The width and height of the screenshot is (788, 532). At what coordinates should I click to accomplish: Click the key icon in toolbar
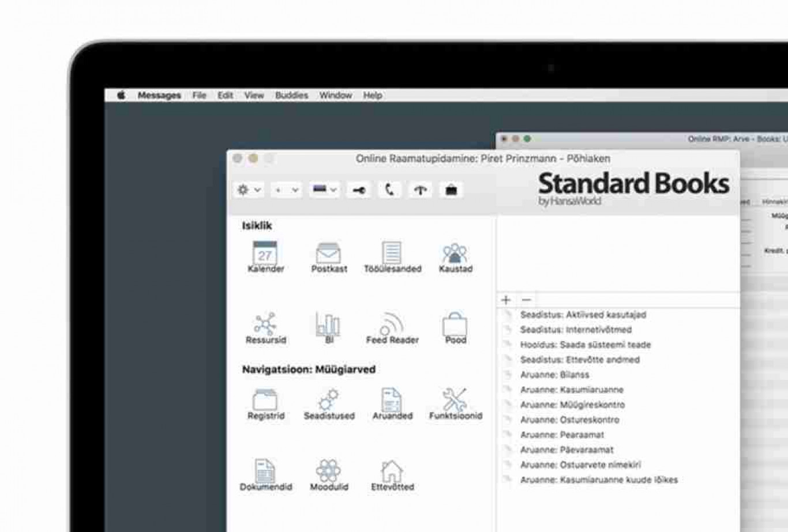coord(359,190)
